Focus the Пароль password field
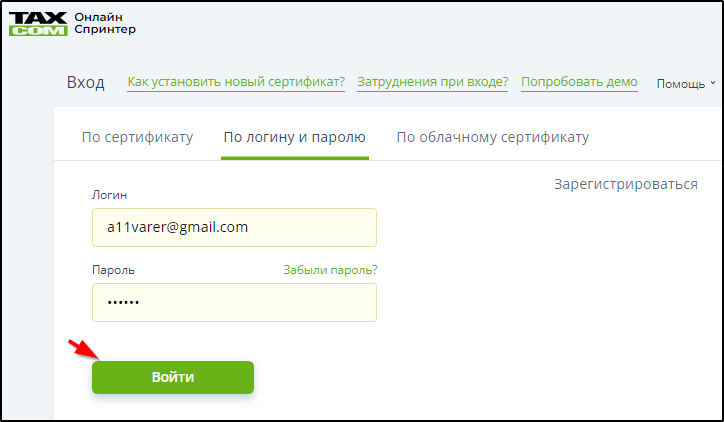The width and height of the screenshot is (724, 422). (234, 302)
